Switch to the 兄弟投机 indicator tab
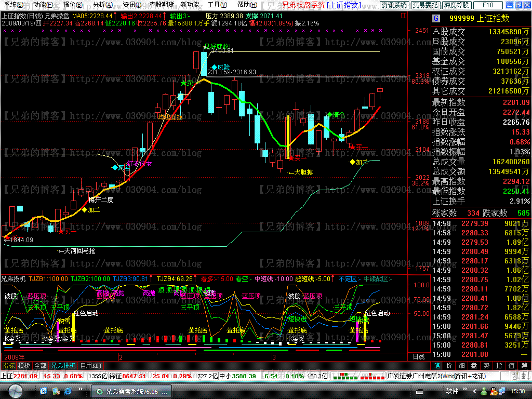This screenshot has width=532, height=399. [x=63, y=366]
